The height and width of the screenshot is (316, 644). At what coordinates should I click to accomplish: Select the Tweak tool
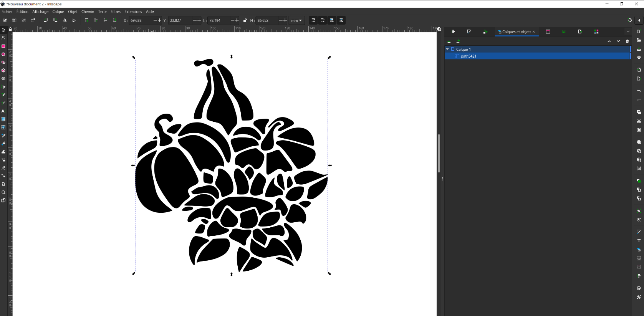click(x=3, y=152)
